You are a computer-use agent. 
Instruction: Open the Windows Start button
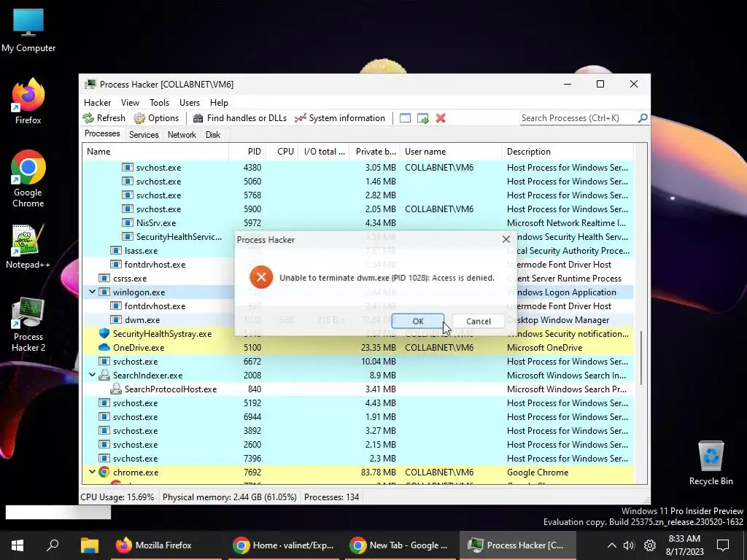click(18, 545)
